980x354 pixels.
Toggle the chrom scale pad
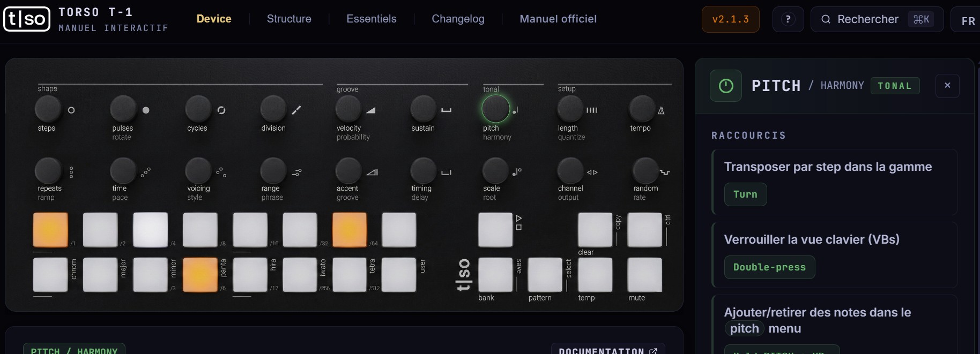point(50,275)
